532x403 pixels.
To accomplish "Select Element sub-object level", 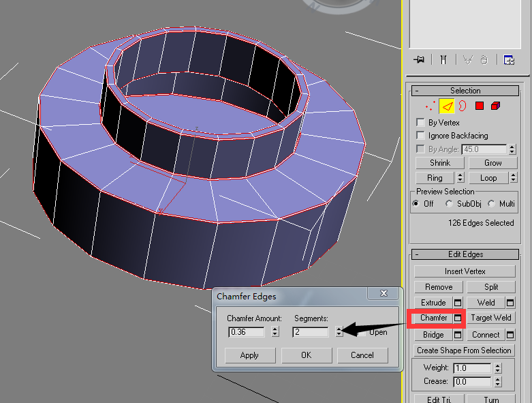I will [495, 106].
